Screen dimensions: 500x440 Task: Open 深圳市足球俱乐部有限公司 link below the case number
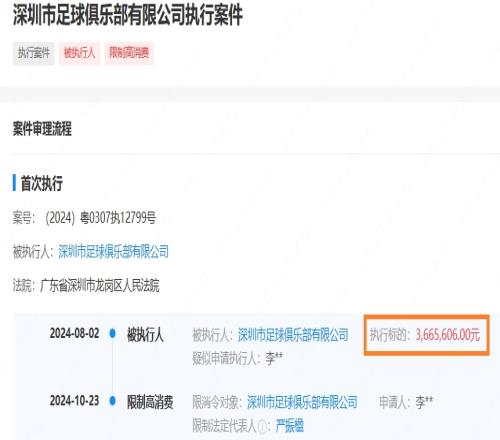[x=113, y=252]
